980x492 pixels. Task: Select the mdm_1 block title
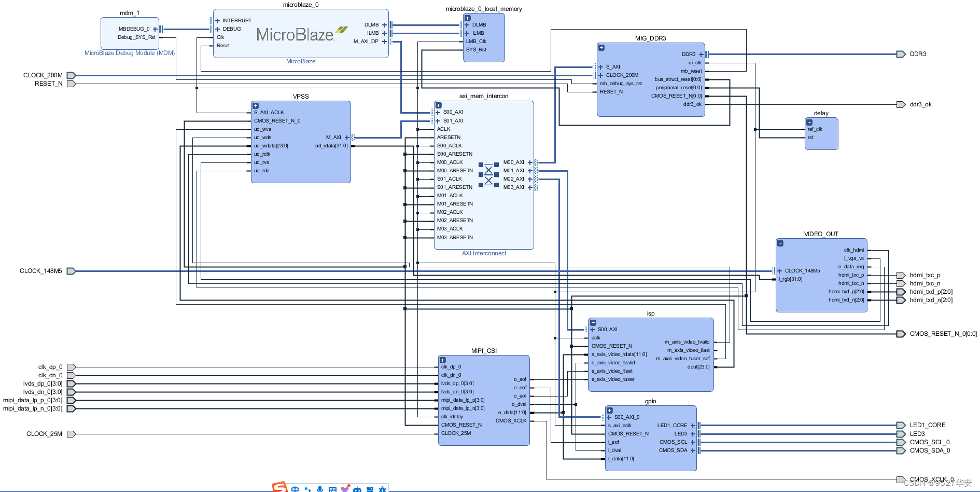(x=130, y=13)
